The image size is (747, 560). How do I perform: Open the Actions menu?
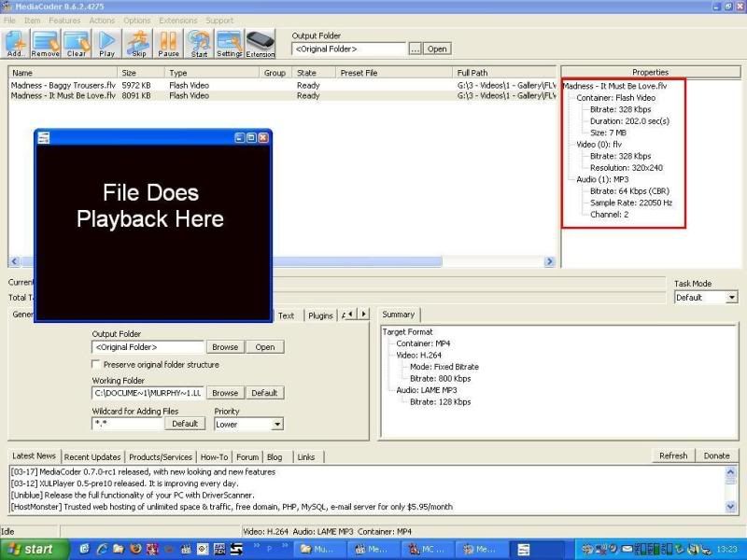click(x=102, y=21)
